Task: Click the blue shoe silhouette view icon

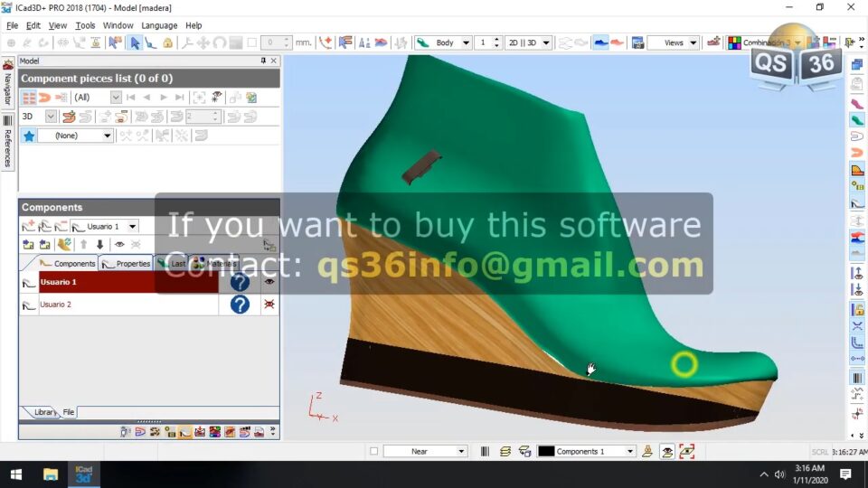Action: click(600, 42)
